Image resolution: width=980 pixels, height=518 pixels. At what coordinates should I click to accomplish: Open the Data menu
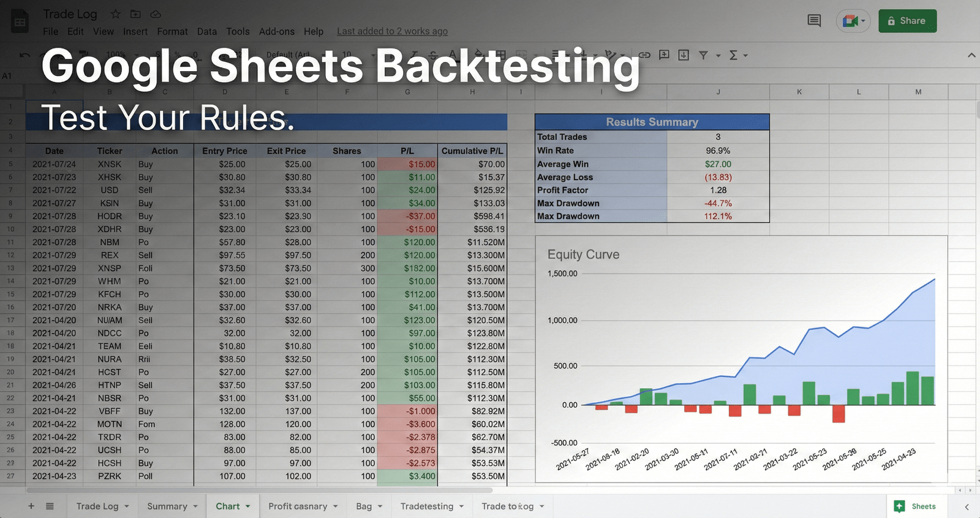[207, 31]
